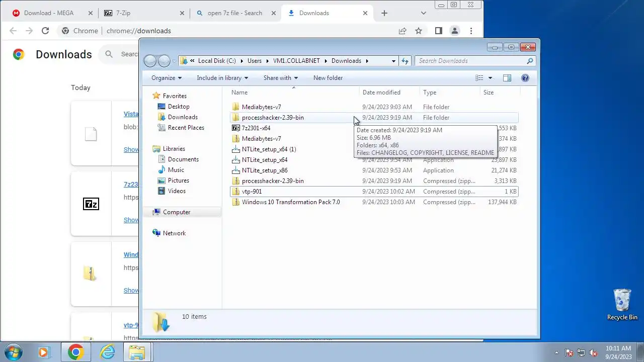
Task: Click the magnifier icon in Search Downloads box
Action: [530, 61]
